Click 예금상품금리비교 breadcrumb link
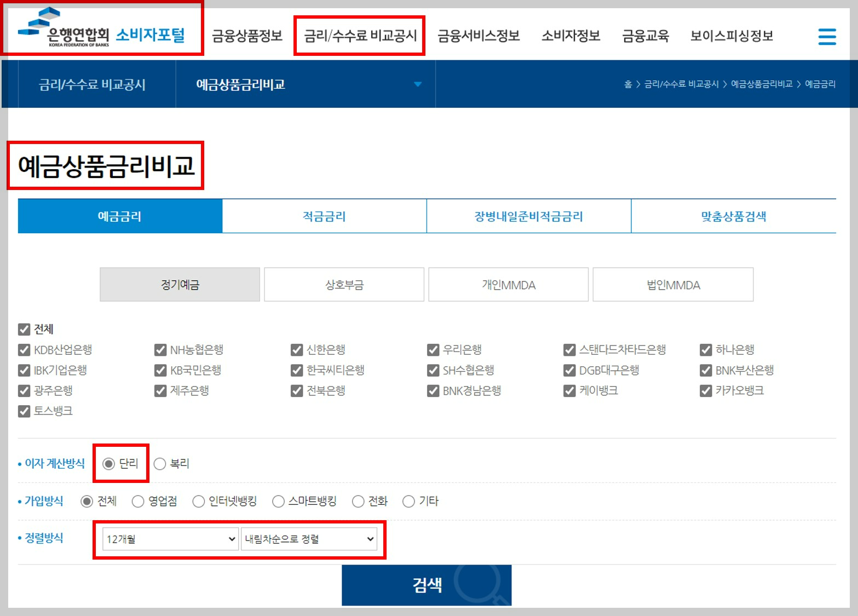 pyautogui.click(x=762, y=84)
